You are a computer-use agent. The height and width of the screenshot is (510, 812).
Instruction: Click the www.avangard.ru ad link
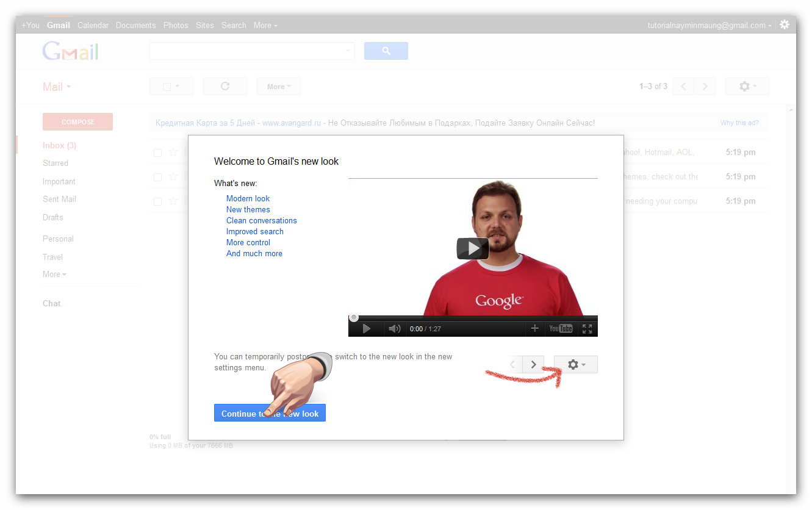point(292,123)
